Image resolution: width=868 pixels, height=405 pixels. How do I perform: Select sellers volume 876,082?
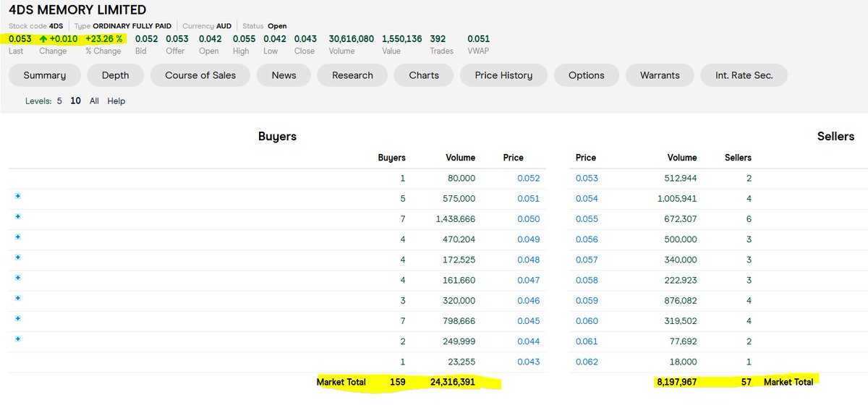coord(679,300)
